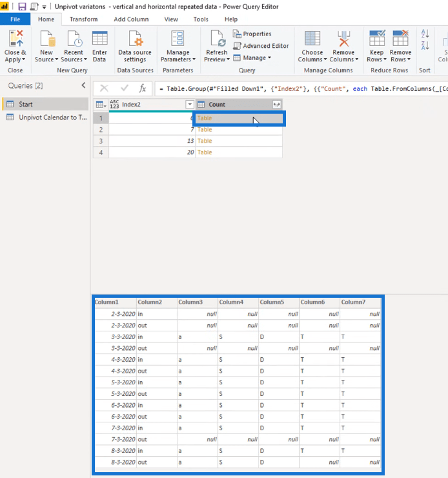Select Unpivot Calendar to T... query
Viewport: 448px width, 478px height.
coord(45,118)
